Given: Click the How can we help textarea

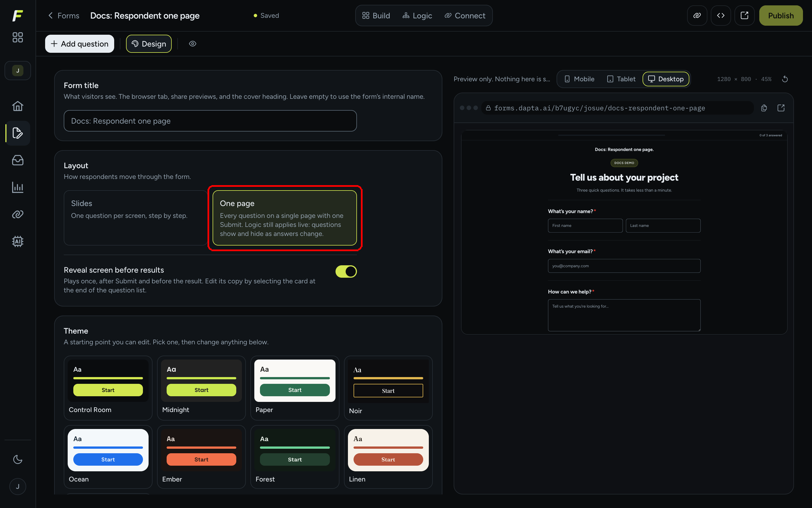Looking at the screenshot, I should point(624,315).
